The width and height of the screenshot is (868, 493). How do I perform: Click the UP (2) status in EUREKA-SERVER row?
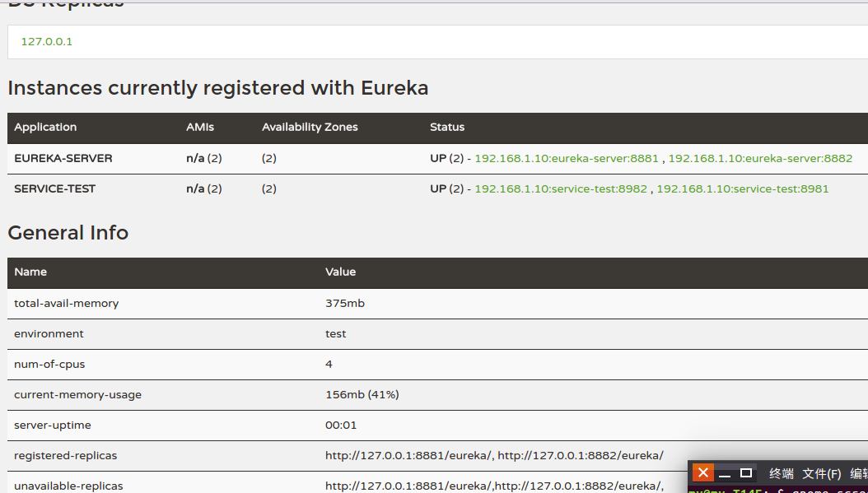click(446, 158)
